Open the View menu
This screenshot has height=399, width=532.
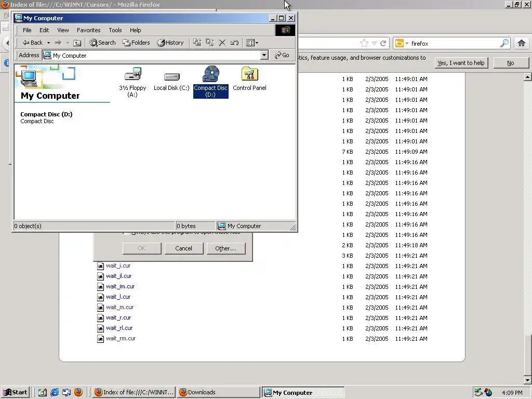(x=63, y=30)
